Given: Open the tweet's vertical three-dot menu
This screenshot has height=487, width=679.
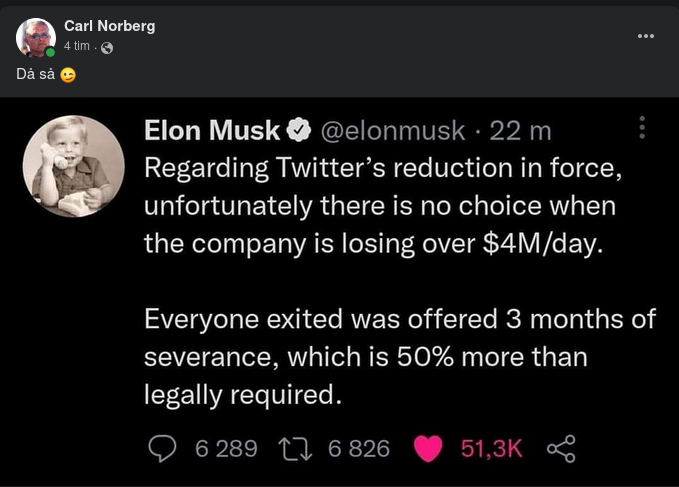Looking at the screenshot, I should 642,127.
